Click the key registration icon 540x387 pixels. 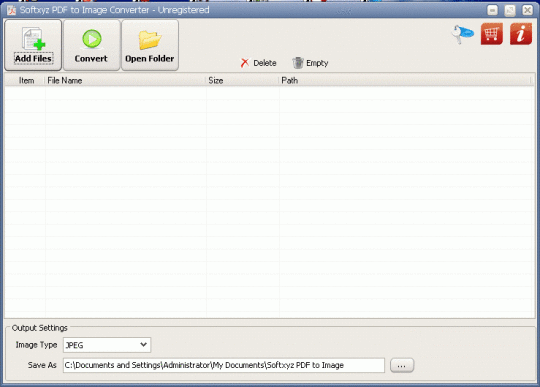coord(463,34)
